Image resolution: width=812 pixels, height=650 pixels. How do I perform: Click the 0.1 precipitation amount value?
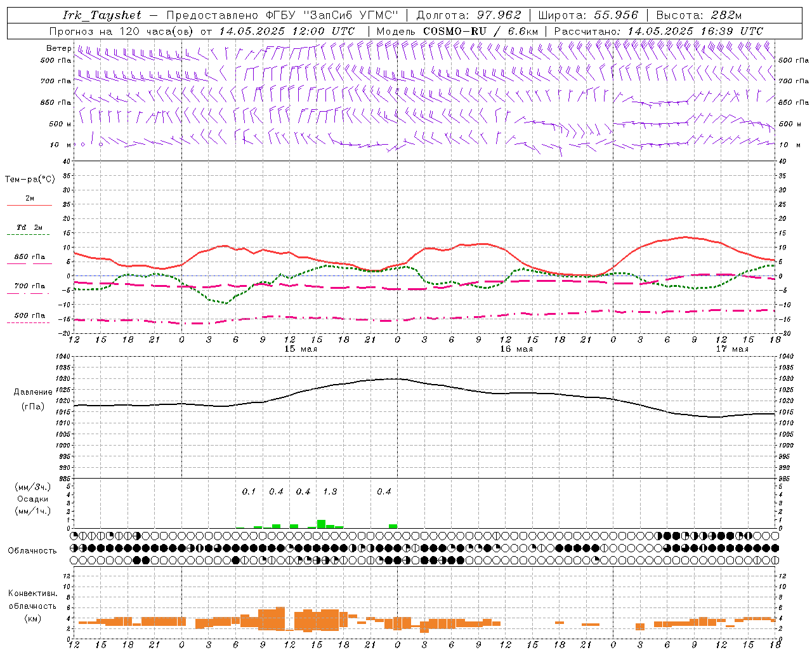(x=249, y=491)
